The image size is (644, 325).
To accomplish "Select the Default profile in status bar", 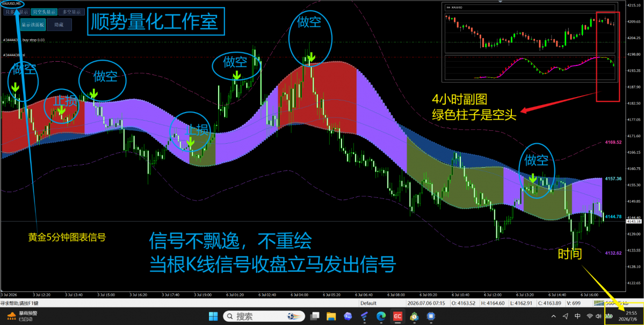I will tap(368, 304).
